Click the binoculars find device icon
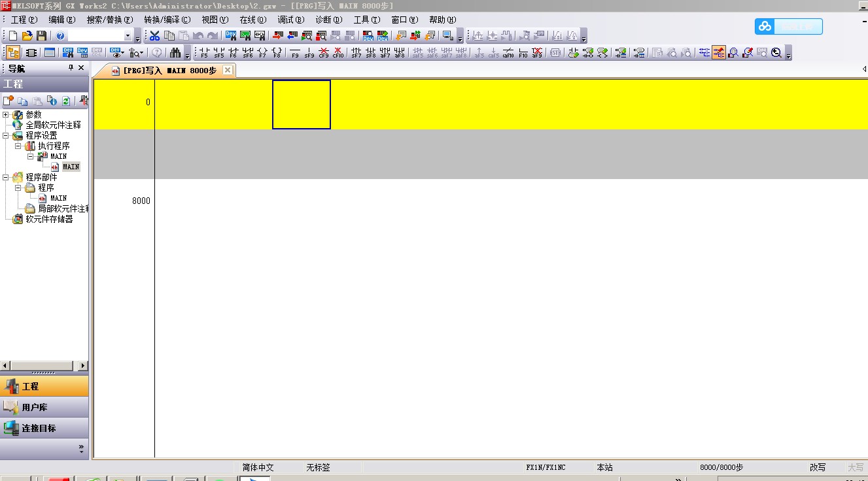The width and height of the screenshot is (868, 481). pos(175,53)
